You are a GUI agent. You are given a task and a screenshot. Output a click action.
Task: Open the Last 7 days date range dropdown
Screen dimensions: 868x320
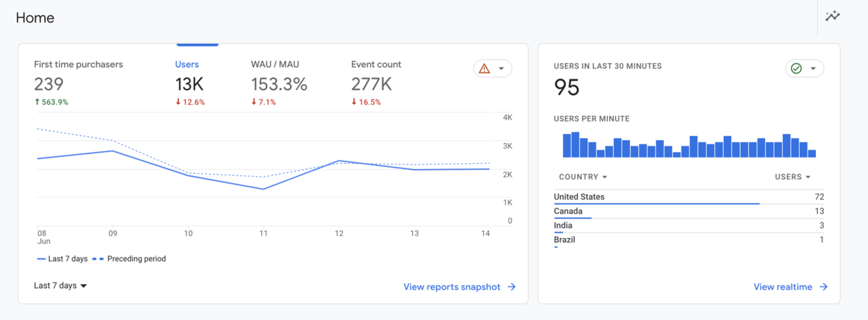click(60, 286)
